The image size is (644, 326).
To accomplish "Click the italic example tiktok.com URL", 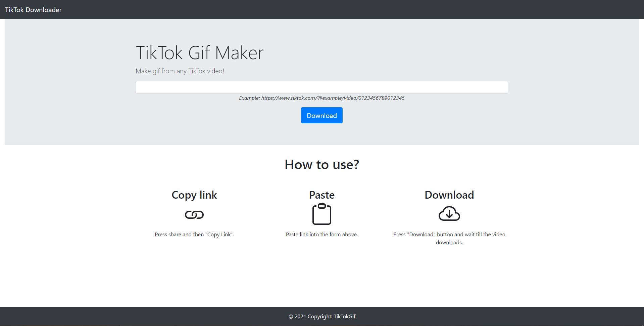I will pyautogui.click(x=333, y=98).
